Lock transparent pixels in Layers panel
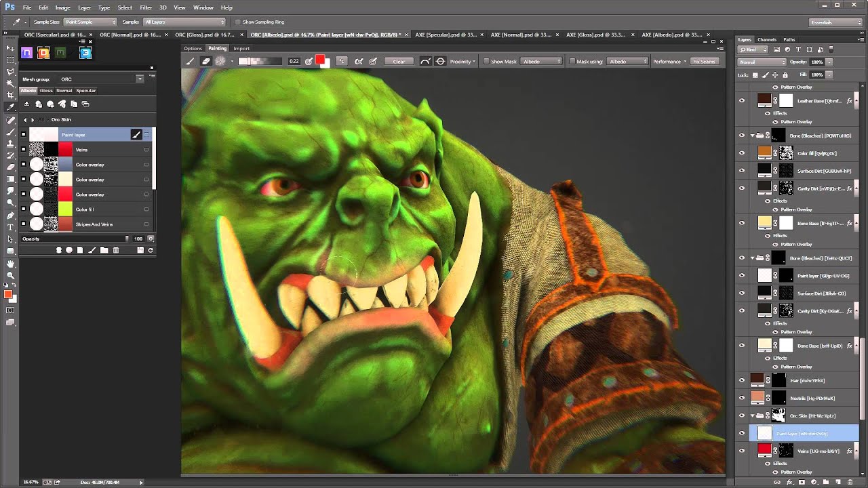Viewport: 868px width, 488px height. 756,75
